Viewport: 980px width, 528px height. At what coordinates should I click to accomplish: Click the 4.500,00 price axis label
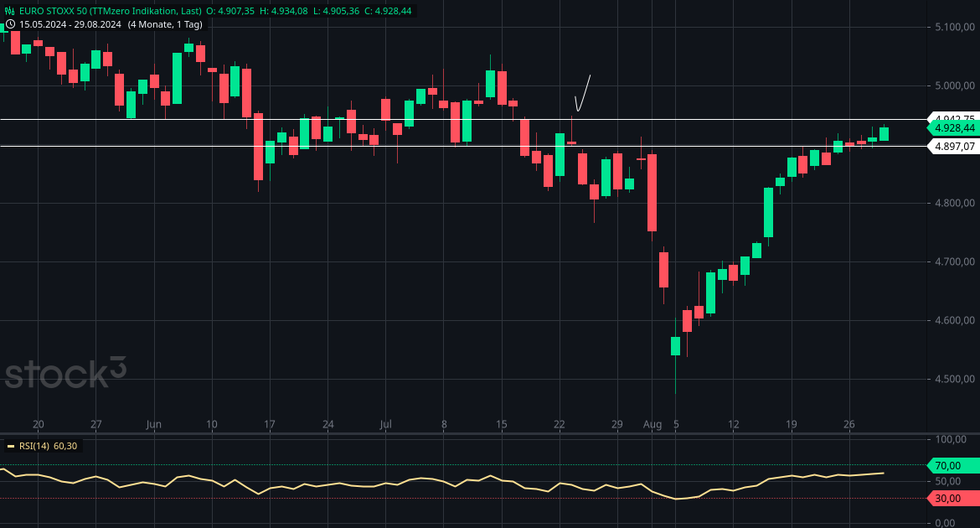[954, 379]
